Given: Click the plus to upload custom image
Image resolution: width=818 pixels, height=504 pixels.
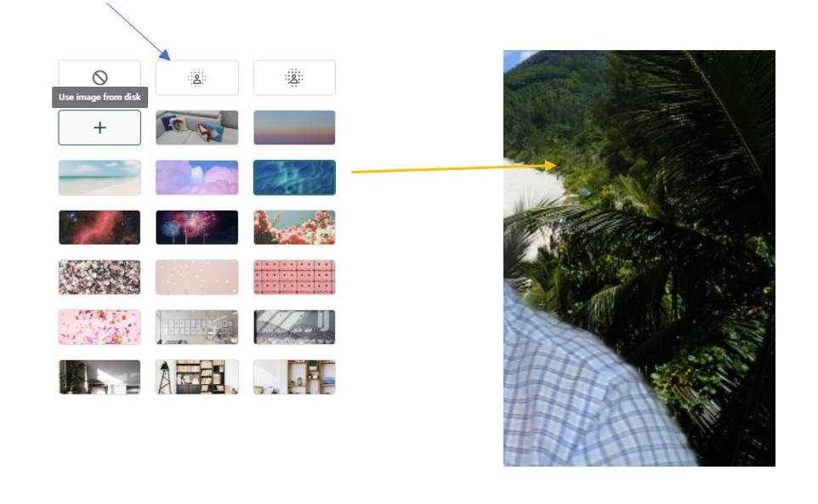Looking at the screenshot, I should tap(99, 127).
